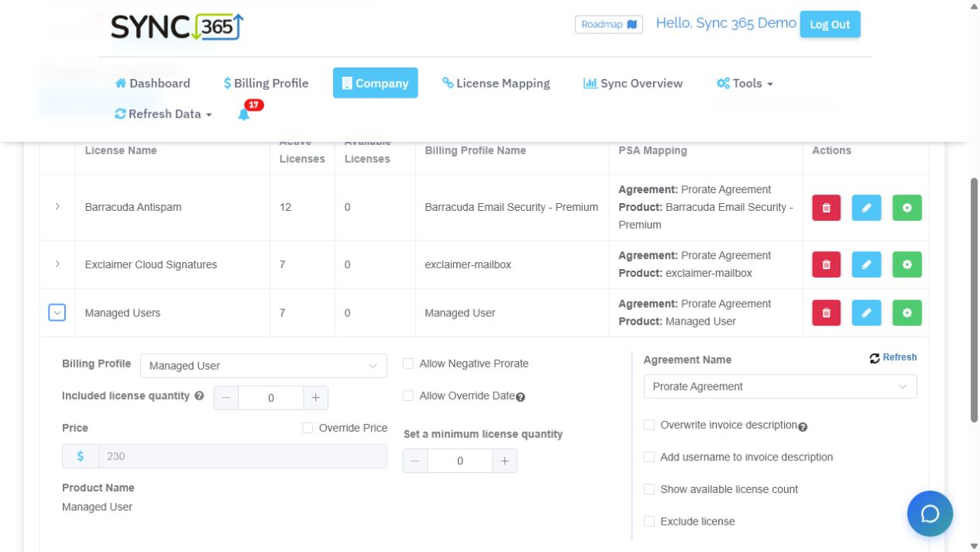Check Add username to invoice description
Image resolution: width=980 pixels, height=552 pixels.
649,457
